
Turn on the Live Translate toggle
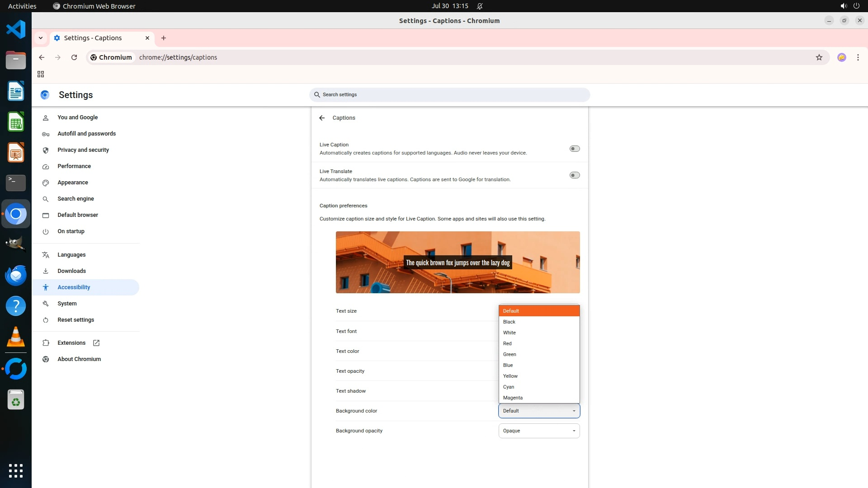(574, 175)
